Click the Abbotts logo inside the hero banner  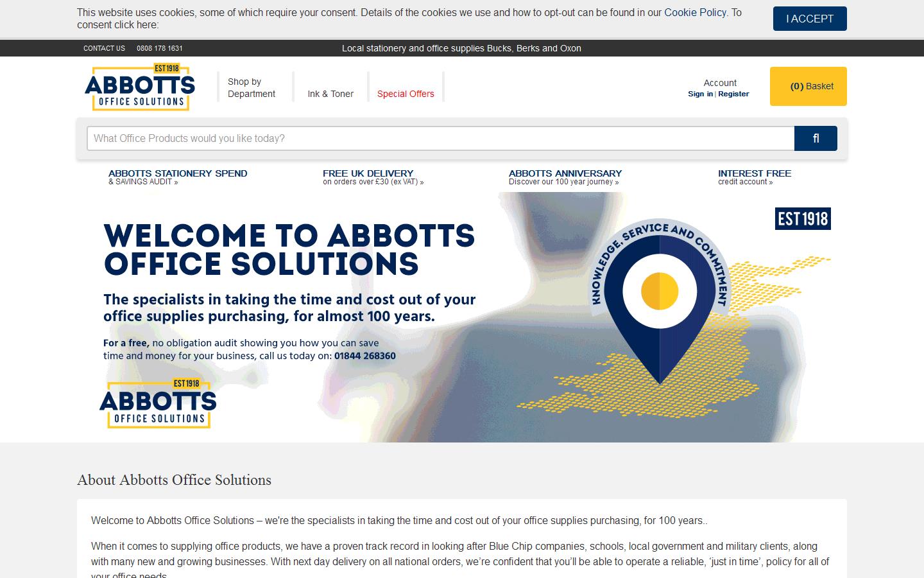tap(158, 404)
